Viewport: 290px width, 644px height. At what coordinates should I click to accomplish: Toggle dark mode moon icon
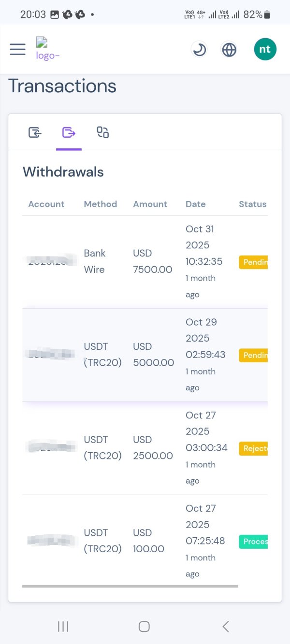pyautogui.click(x=199, y=49)
